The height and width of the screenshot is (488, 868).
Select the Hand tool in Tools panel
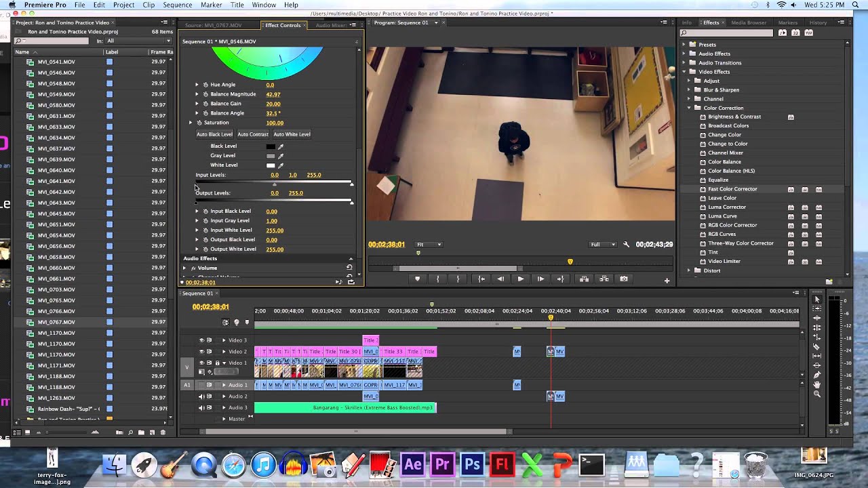pos(817,384)
